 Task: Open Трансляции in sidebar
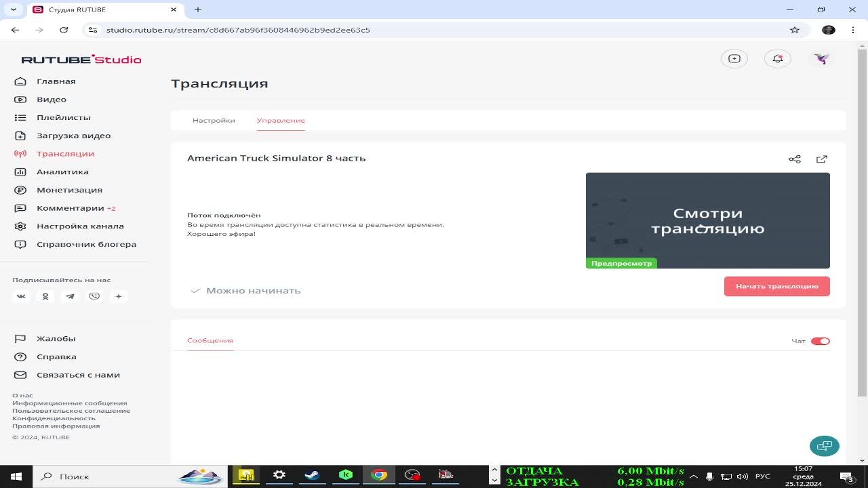tap(66, 154)
